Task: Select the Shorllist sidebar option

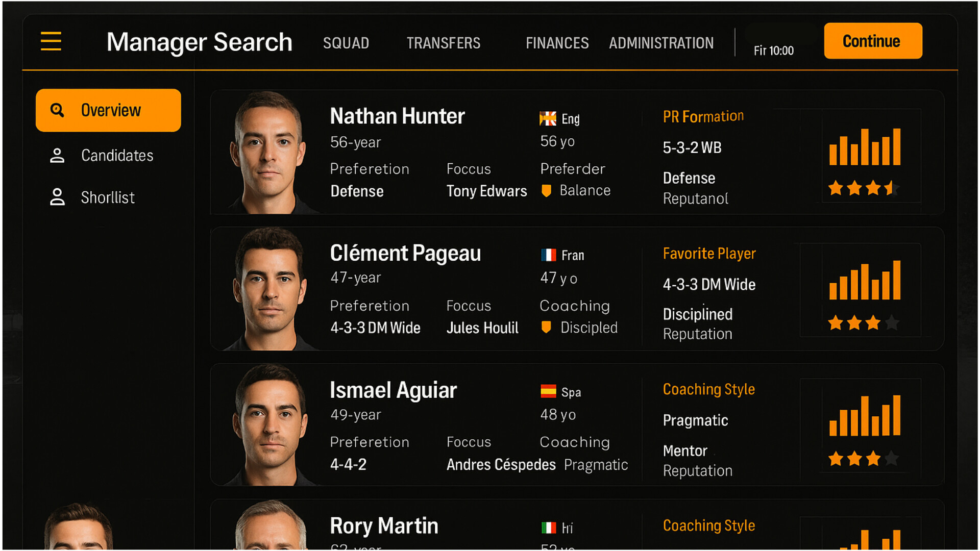Action: coord(108,197)
